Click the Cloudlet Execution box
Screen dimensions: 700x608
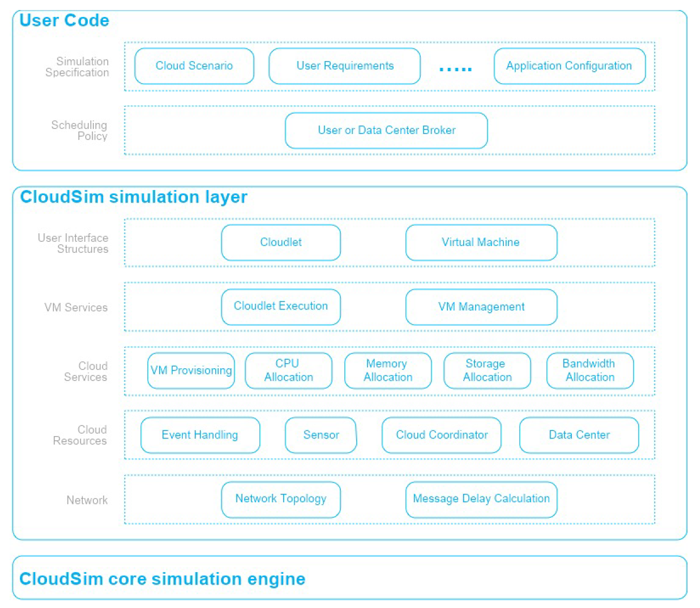(x=281, y=306)
